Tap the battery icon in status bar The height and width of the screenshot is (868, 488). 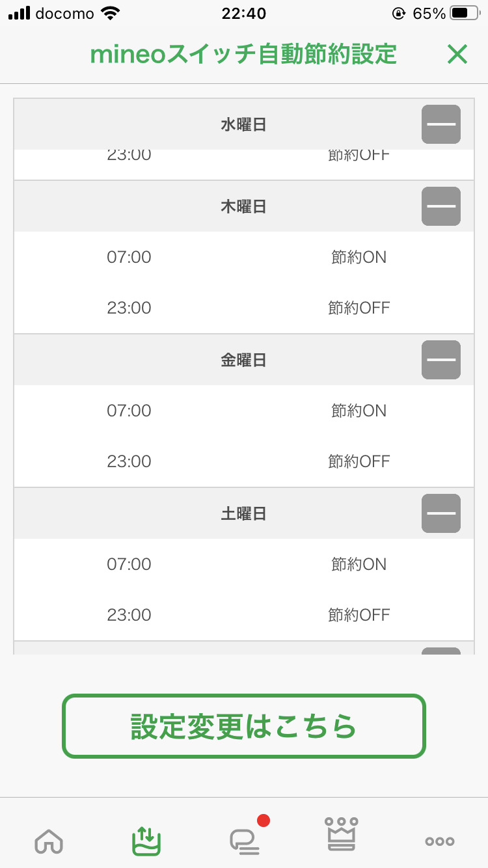pyautogui.click(x=467, y=13)
